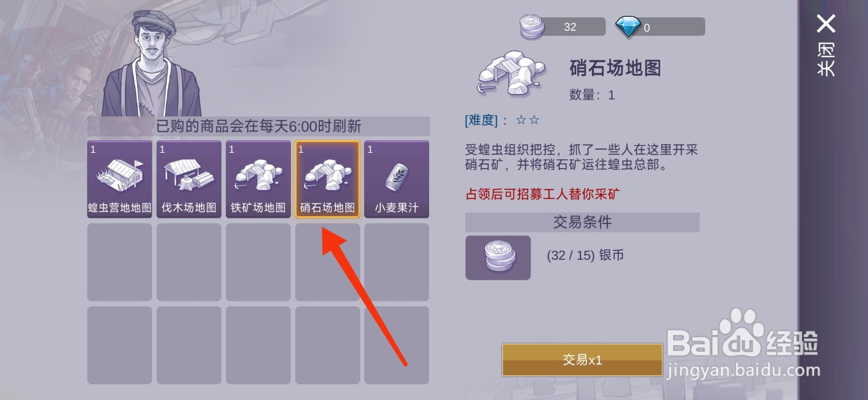Screen dimensions: 868x400
Task: Click the 交易x1 trade button
Action: point(582,359)
